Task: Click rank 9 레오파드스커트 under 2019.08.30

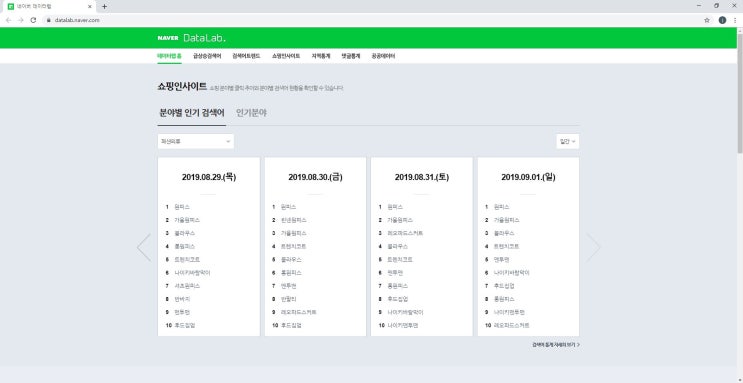Action: pos(299,312)
